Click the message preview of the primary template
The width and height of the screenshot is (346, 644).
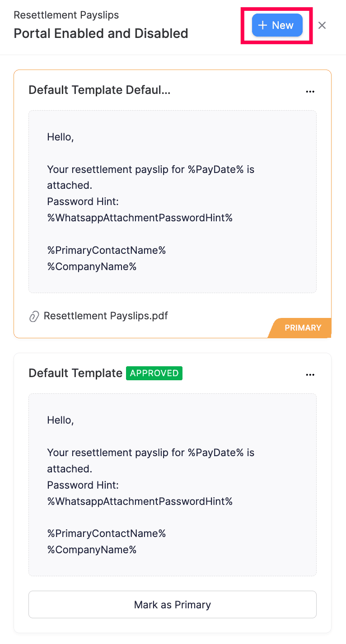[x=173, y=201]
